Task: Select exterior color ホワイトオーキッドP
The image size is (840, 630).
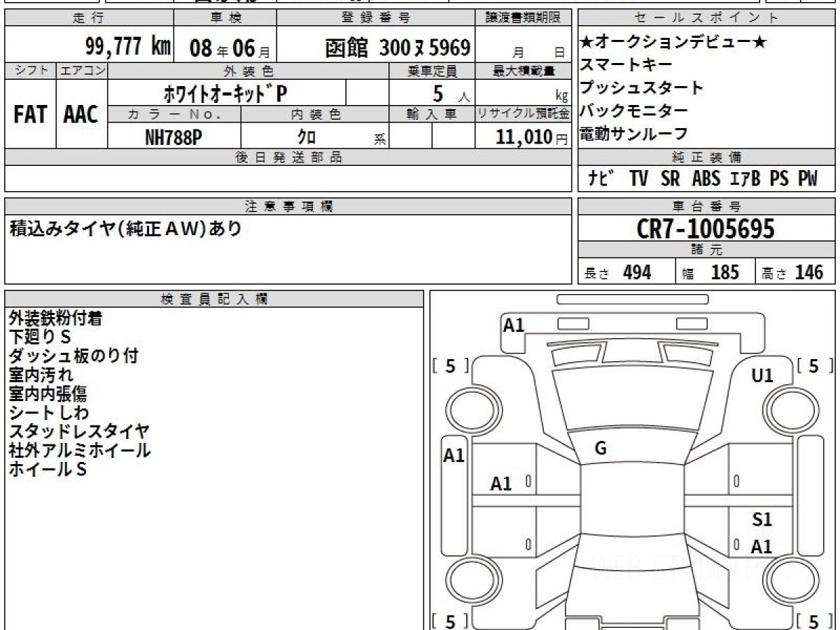Action: coord(225,92)
